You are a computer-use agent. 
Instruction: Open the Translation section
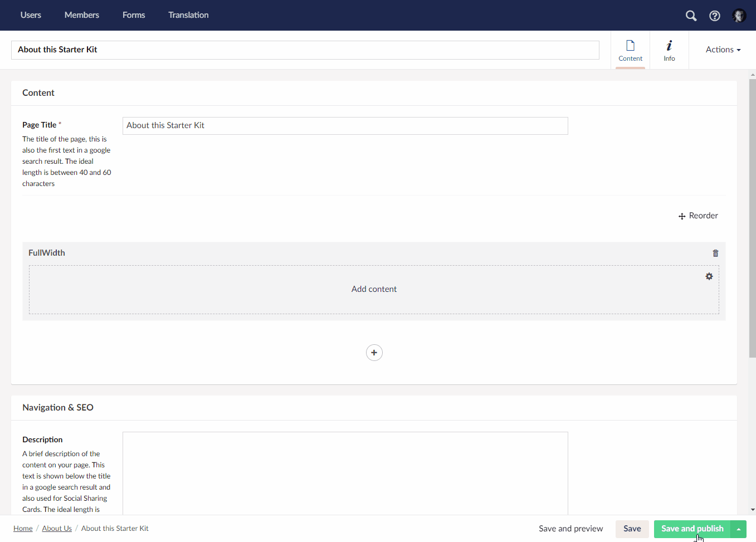[x=188, y=15]
